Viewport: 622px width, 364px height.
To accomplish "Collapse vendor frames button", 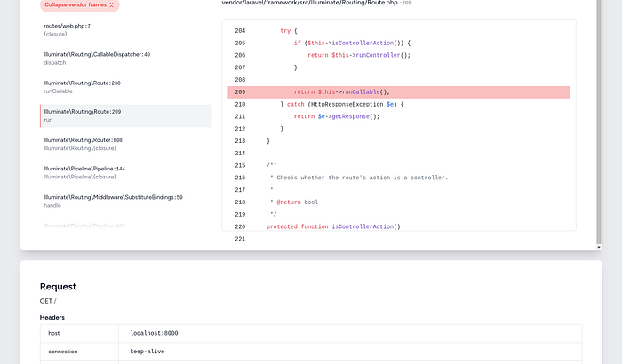I will tap(79, 5).
